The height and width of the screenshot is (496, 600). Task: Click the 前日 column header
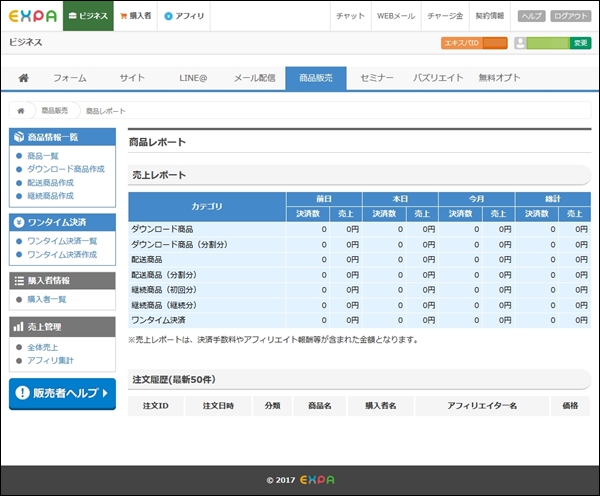coord(324,199)
